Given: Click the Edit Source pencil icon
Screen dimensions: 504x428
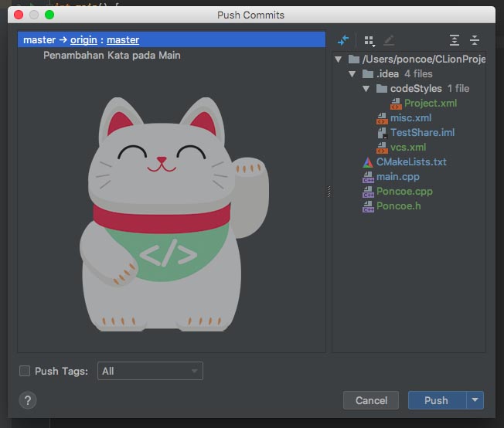Looking at the screenshot, I should click(x=389, y=40).
